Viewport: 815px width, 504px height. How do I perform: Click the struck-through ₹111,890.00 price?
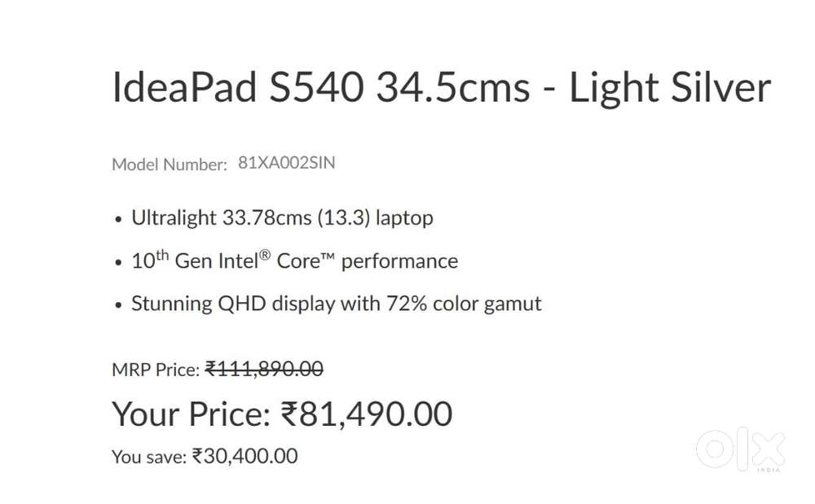coord(264,369)
